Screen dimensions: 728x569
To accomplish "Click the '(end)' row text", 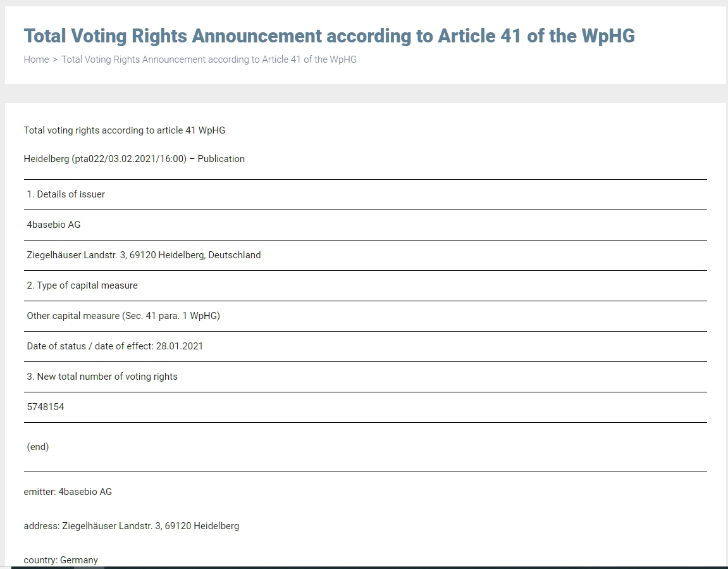I will (38, 447).
